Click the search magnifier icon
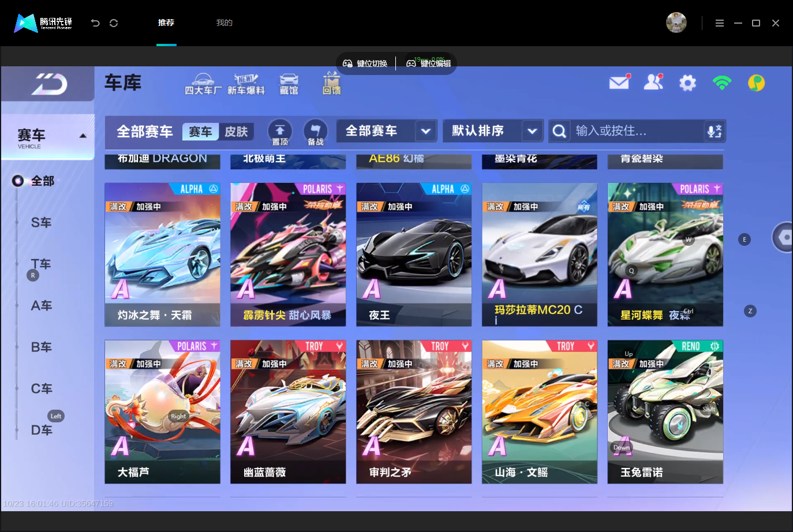 559,131
